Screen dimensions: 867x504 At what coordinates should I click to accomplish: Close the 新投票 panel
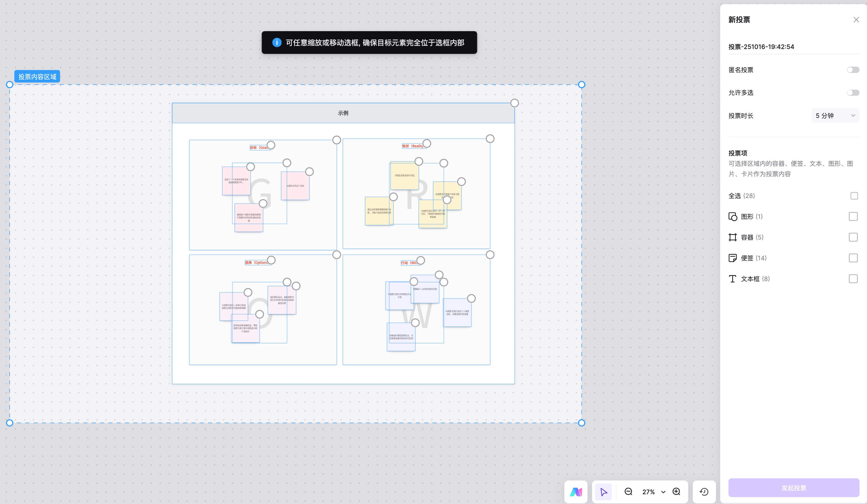tap(856, 20)
